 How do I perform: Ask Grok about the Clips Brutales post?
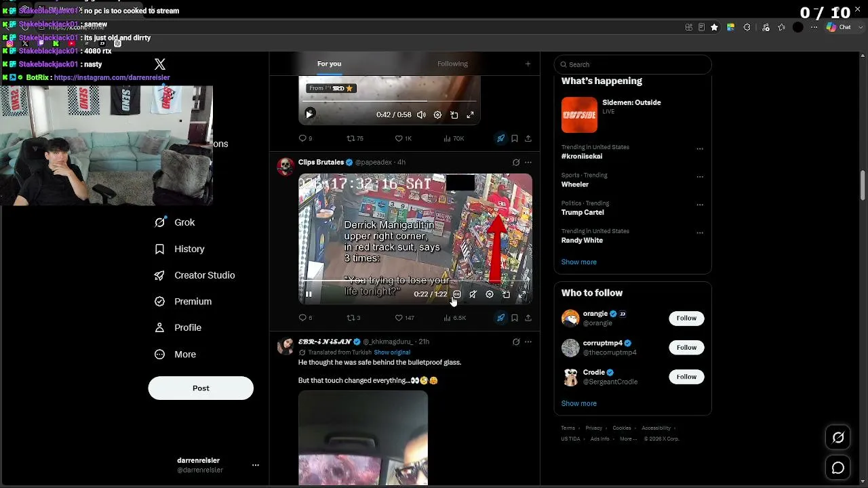click(516, 163)
